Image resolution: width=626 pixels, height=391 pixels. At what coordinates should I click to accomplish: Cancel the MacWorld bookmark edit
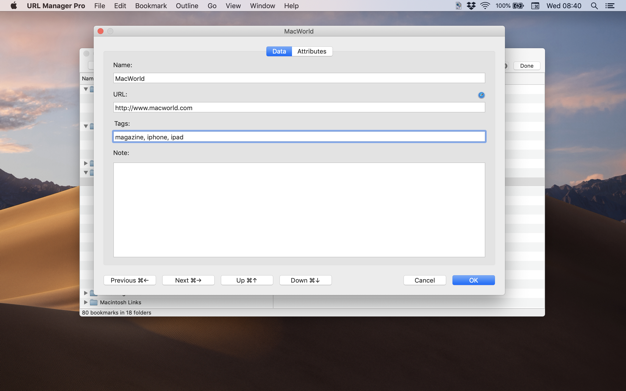pos(424,280)
